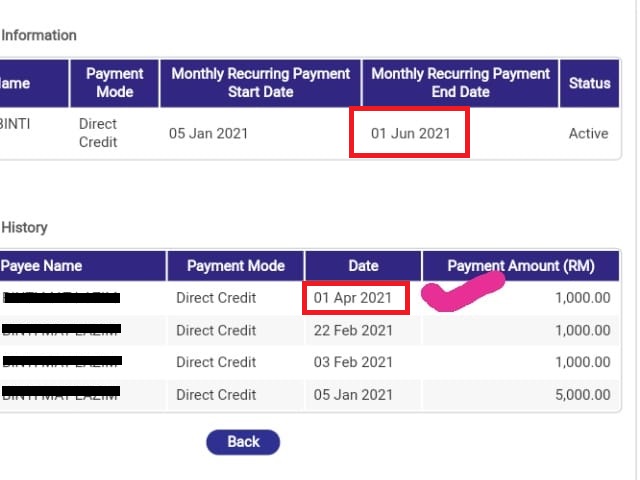This screenshot has width=640, height=480.
Task: Click the Active status value
Action: pyautogui.click(x=589, y=133)
